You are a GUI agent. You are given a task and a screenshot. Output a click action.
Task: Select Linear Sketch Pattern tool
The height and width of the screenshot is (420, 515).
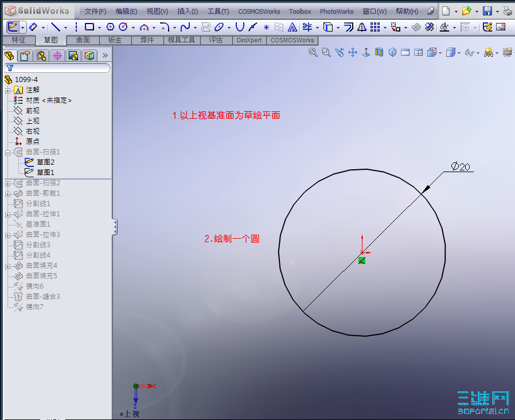(x=375, y=27)
